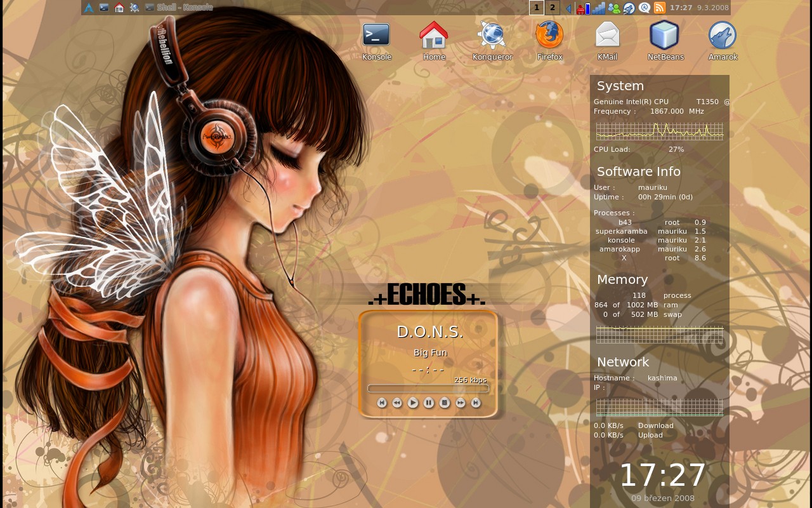
Task: Click the 1002 MB ram value
Action: 642,305
